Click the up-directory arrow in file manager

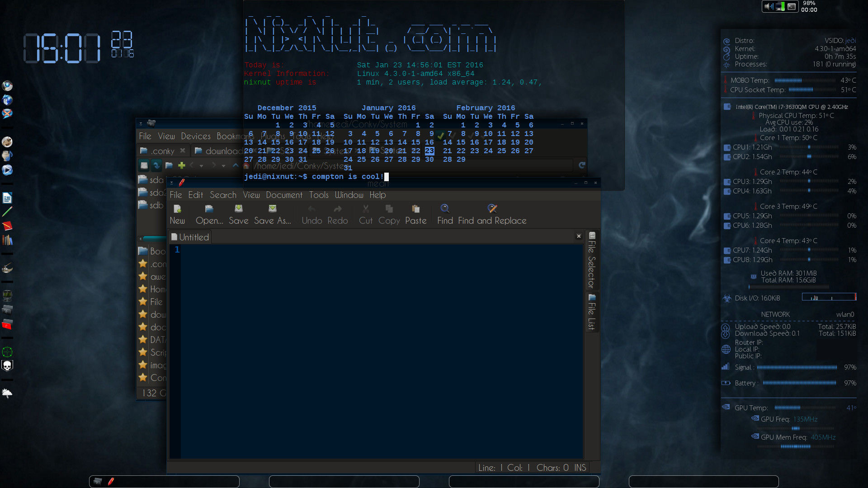click(235, 165)
